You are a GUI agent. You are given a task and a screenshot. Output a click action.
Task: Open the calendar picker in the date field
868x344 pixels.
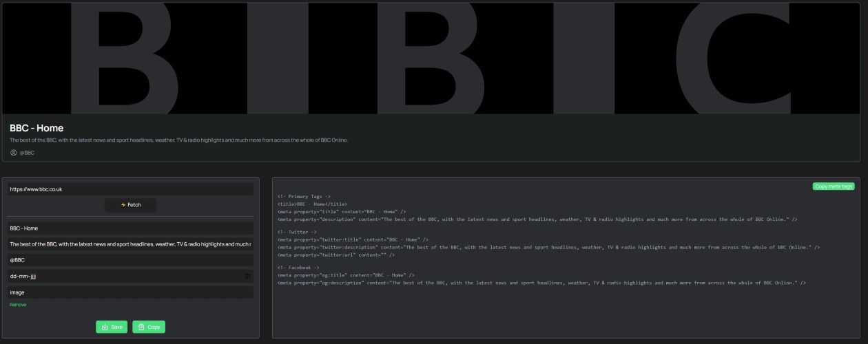pos(248,277)
